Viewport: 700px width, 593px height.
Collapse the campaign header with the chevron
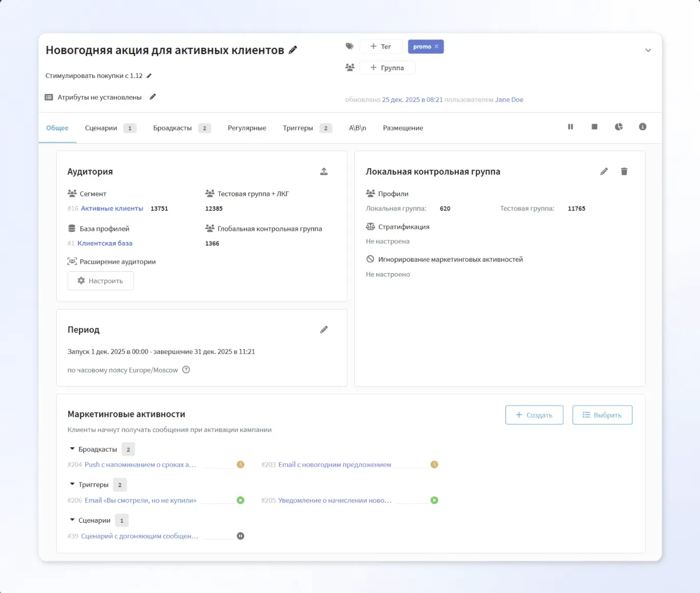(x=648, y=50)
